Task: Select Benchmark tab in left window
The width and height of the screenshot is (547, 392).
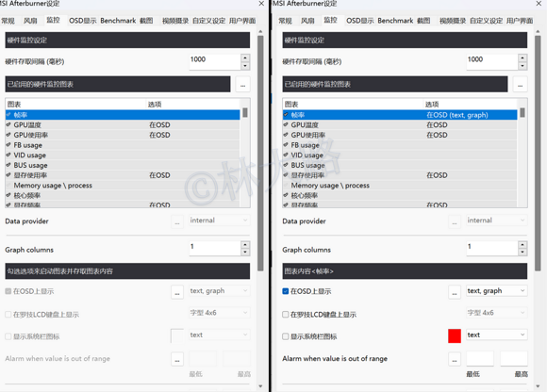Action: (x=118, y=21)
